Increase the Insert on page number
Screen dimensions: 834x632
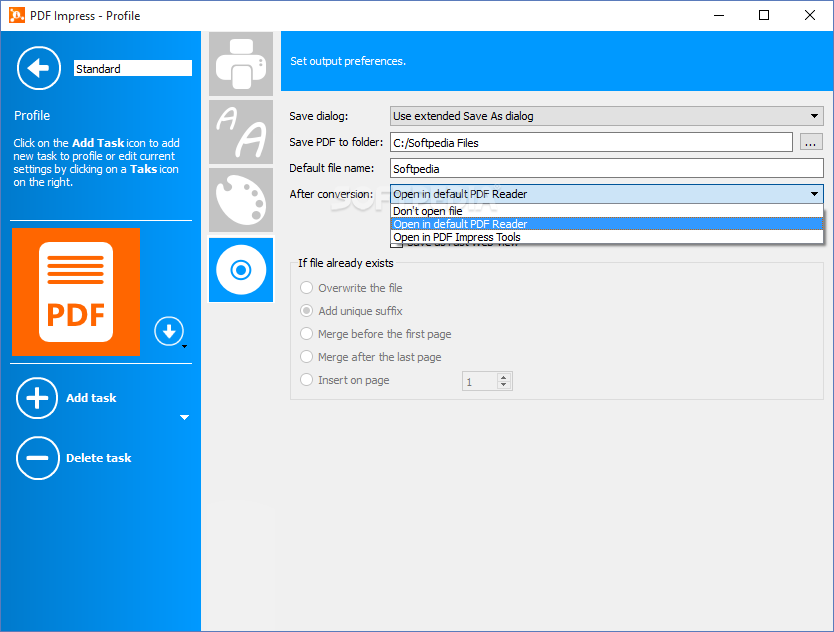[504, 378]
